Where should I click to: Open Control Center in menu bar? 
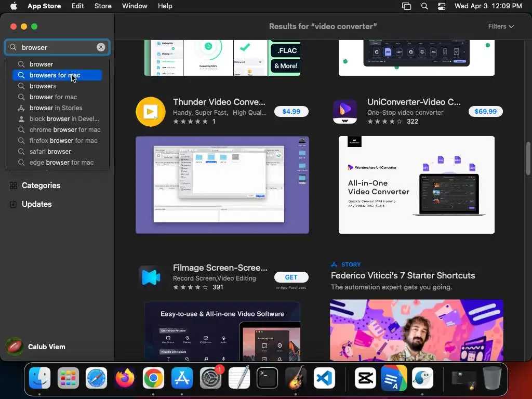[x=442, y=6]
